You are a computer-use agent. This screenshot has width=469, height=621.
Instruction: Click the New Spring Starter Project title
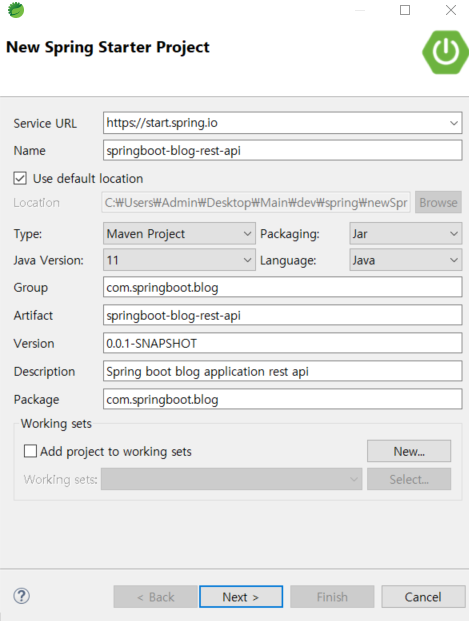[x=108, y=47]
